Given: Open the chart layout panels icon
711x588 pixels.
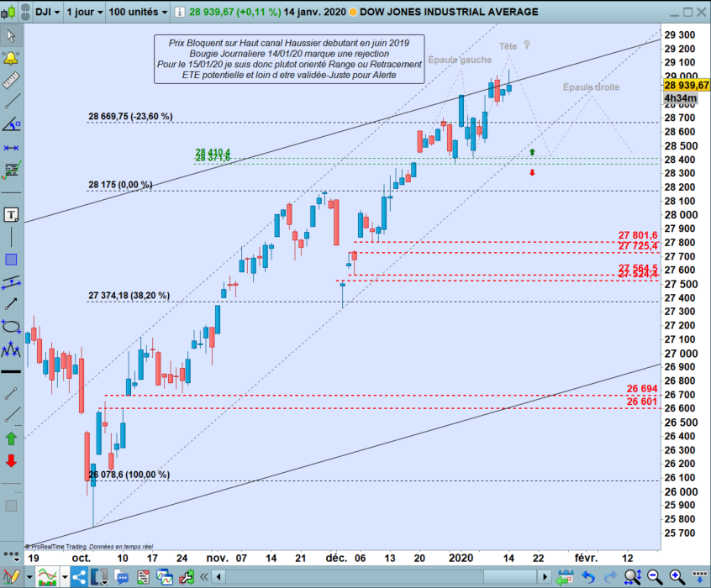Looking at the screenshot, I should (99, 577).
